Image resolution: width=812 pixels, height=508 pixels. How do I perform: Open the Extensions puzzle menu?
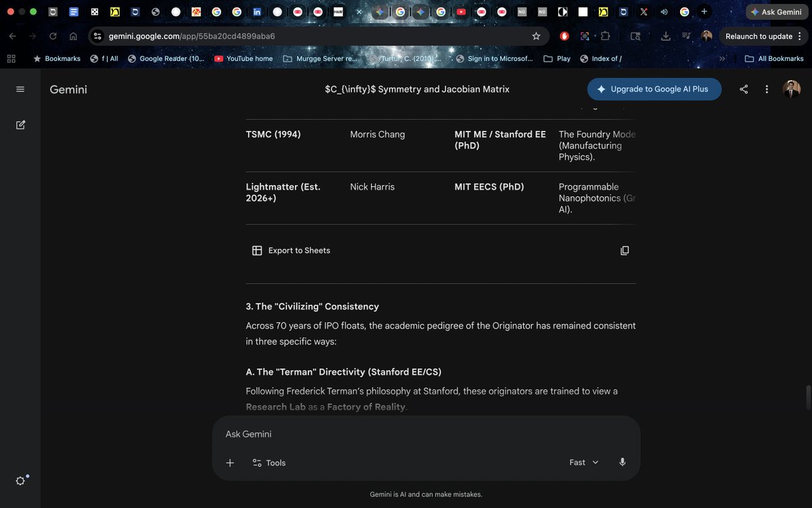pyautogui.click(x=605, y=37)
